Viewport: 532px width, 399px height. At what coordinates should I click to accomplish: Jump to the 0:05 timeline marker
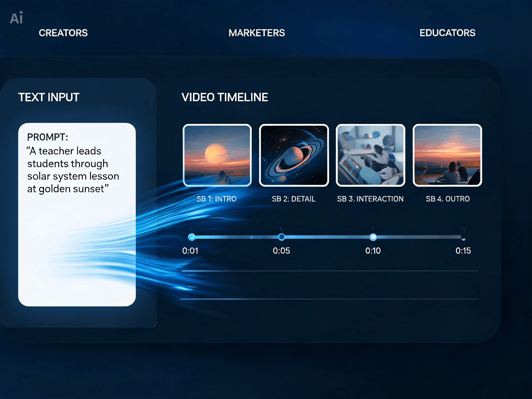281,237
